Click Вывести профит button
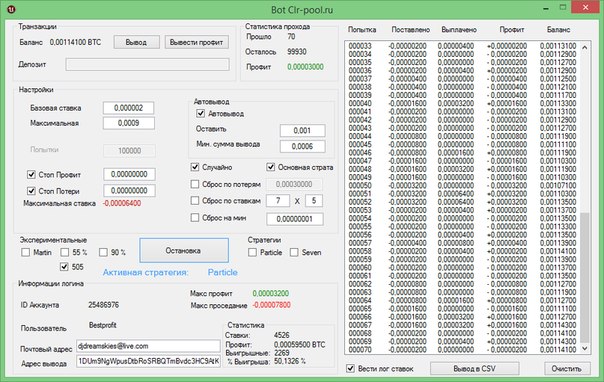Screen dimensions: 604x382 [x=196, y=42]
